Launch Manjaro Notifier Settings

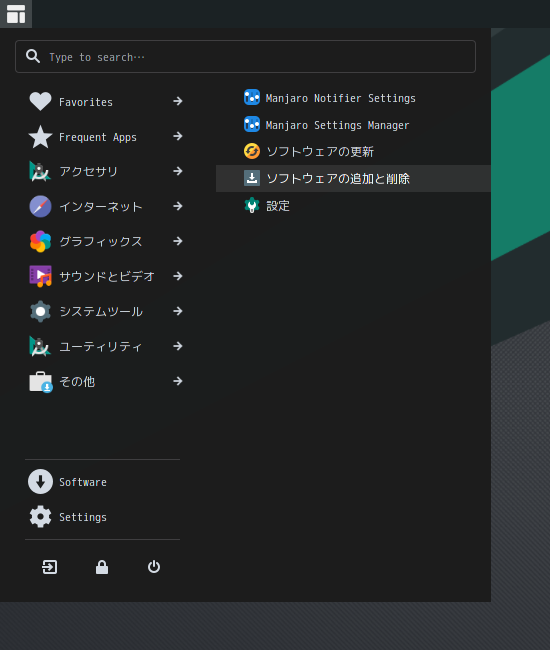(x=341, y=98)
